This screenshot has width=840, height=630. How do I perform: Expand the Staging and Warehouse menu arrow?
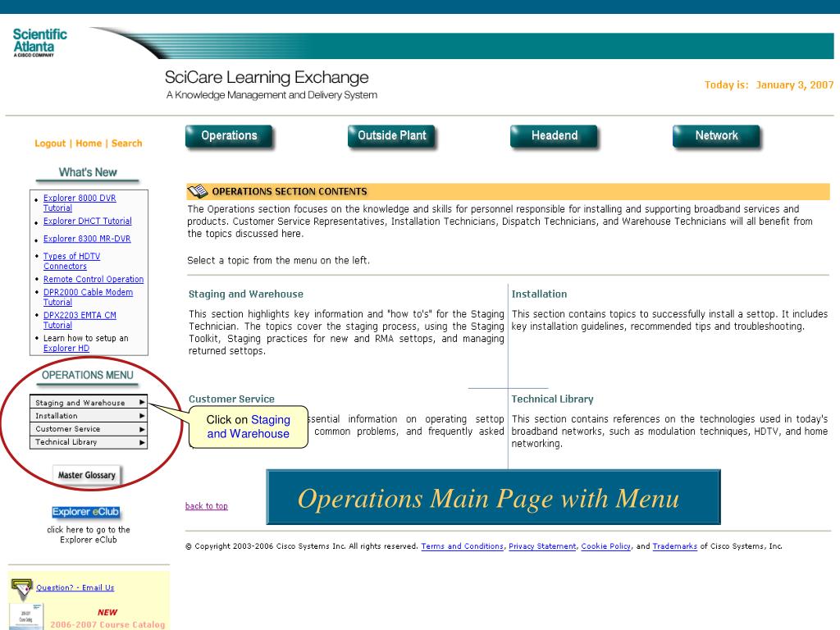(x=142, y=402)
